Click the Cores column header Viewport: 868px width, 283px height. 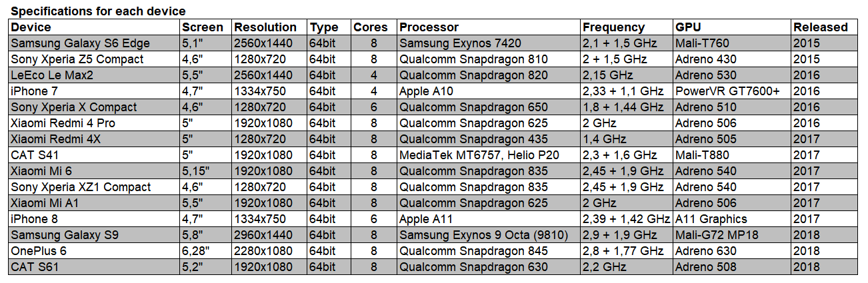tap(373, 27)
